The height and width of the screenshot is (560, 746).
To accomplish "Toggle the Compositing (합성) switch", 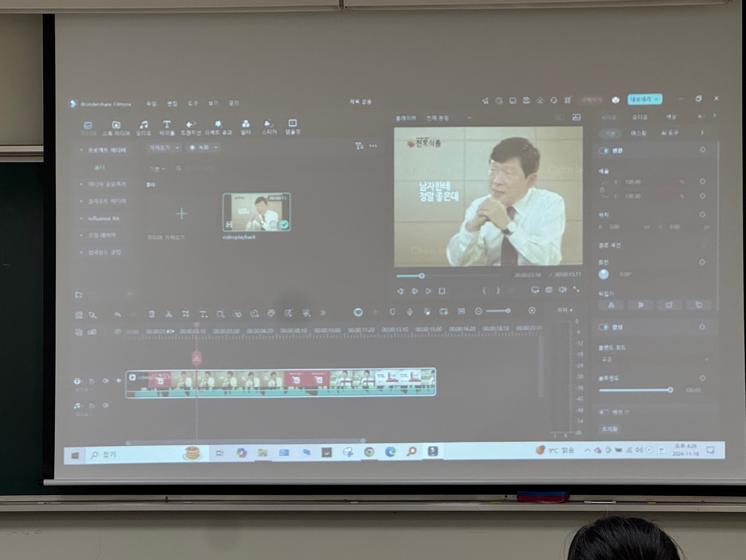I will coord(604,327).
